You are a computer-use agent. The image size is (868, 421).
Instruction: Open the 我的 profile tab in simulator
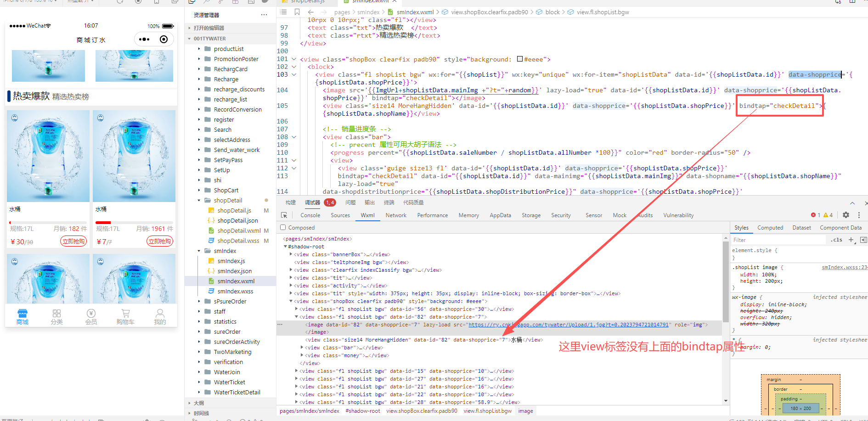pos(160,317)
